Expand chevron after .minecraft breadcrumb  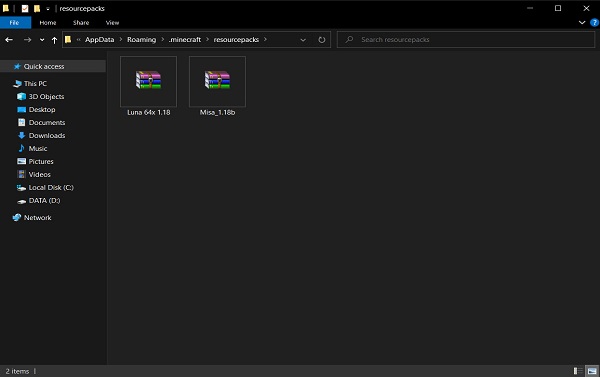207,39
